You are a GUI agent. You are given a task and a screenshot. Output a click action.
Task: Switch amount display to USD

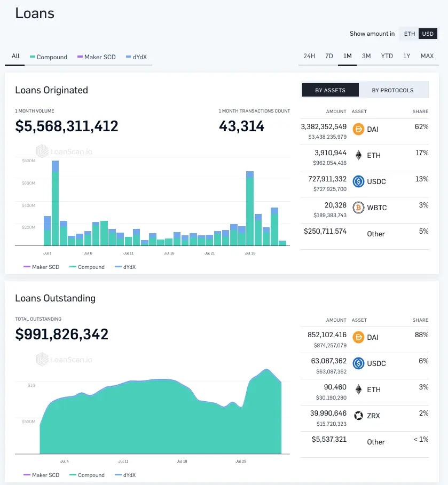428,34
